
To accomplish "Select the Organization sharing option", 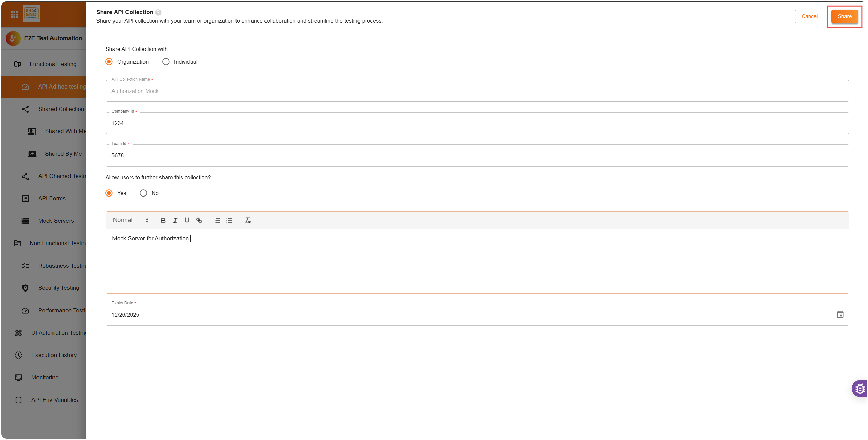I will [109, 62].
